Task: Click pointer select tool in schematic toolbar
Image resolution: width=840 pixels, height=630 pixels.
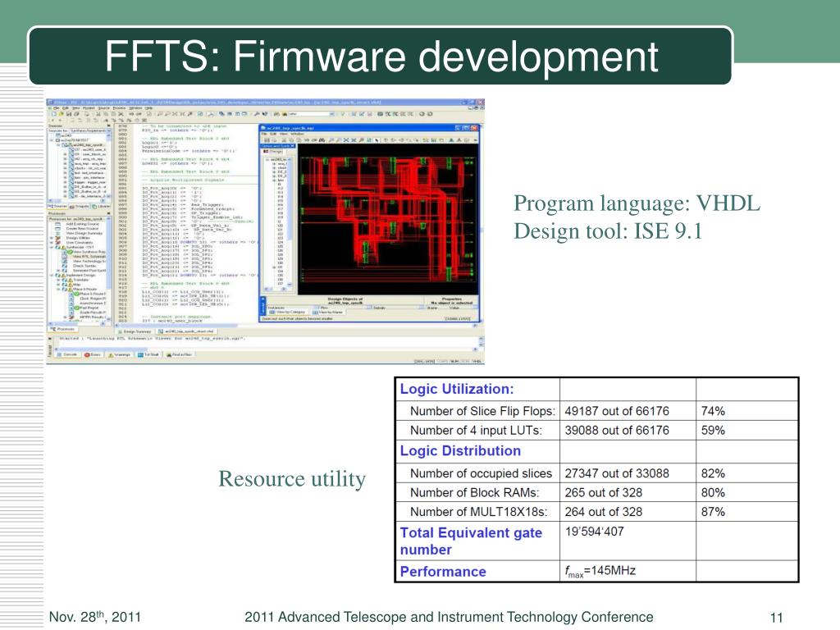Action: (x=377, y=139)
